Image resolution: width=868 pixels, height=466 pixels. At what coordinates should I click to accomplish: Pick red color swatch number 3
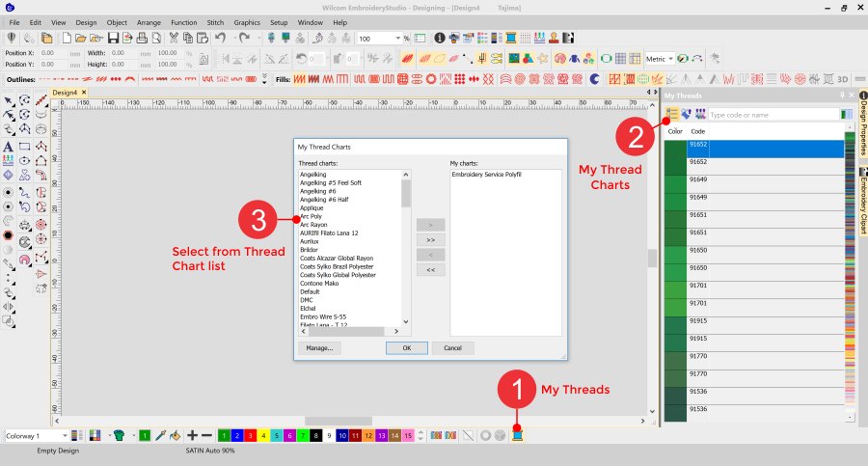point(250,436)
